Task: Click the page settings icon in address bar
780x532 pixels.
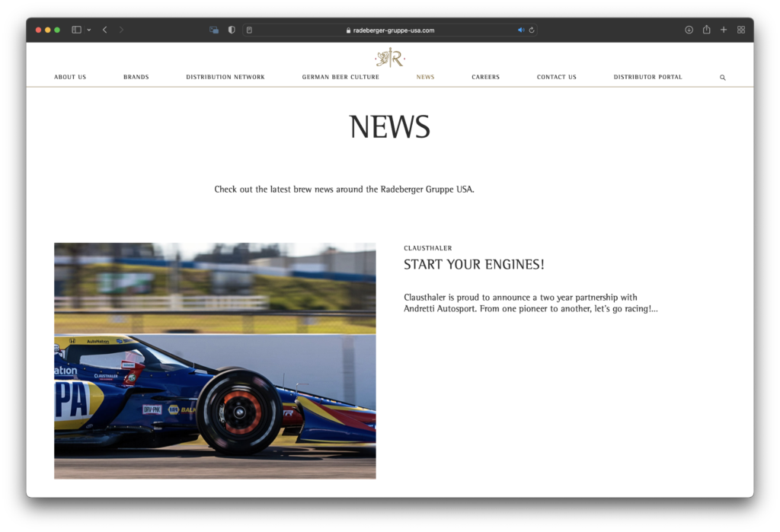Action: [248, 29]
